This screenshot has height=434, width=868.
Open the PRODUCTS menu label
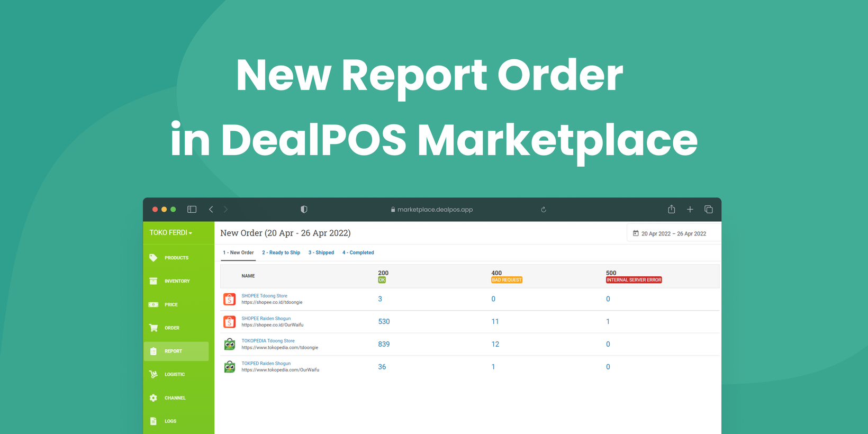click(x=176, y=258)
